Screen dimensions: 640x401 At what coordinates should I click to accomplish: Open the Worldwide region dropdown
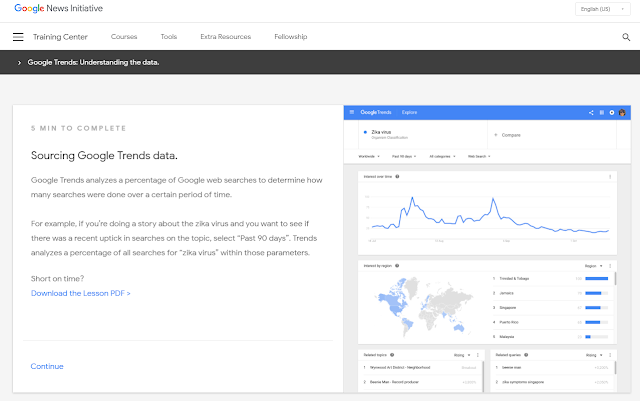tap(369, 156)
